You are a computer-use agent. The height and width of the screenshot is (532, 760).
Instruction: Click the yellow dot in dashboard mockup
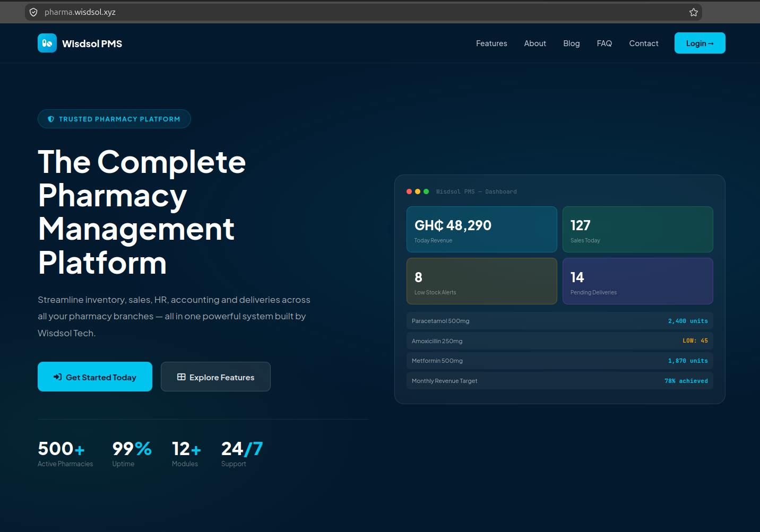[x=418, y=191]
